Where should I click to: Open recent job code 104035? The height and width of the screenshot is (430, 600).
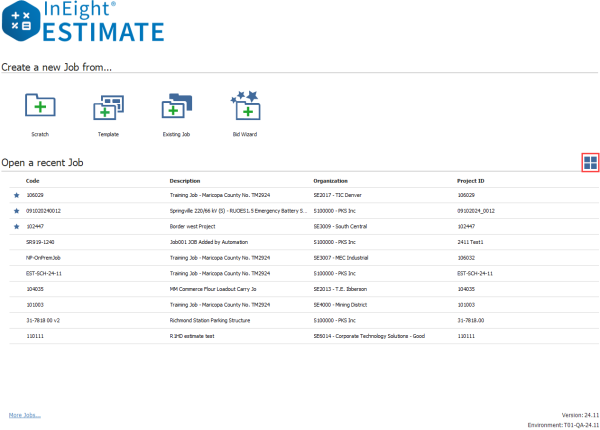point(35,289)
